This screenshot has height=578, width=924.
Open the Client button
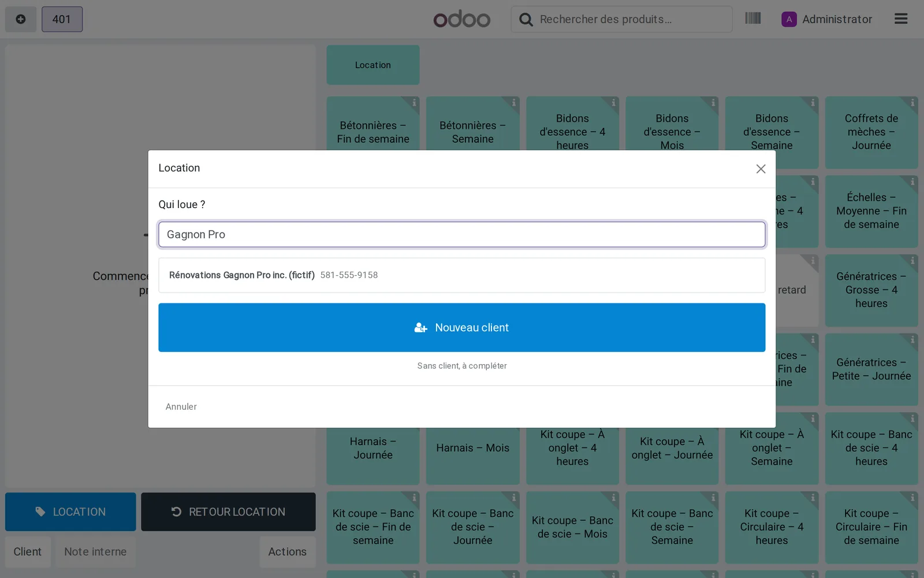tap(28, 552)
